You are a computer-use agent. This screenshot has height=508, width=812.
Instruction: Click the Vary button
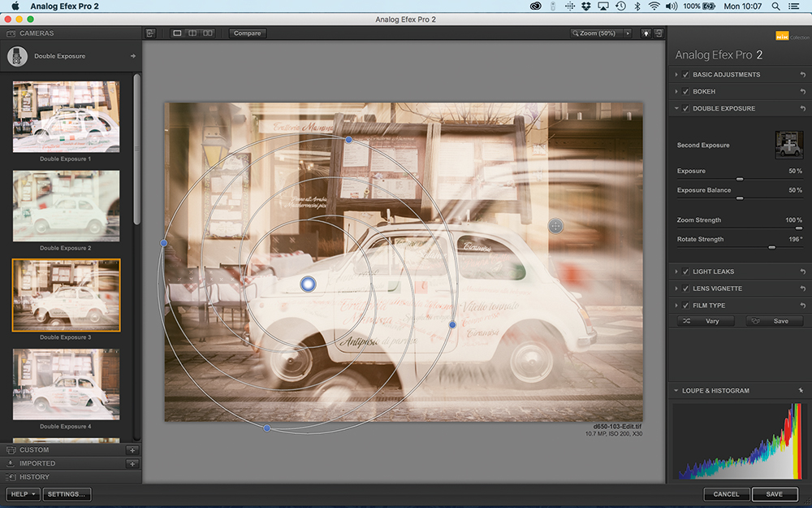(706, 321)
